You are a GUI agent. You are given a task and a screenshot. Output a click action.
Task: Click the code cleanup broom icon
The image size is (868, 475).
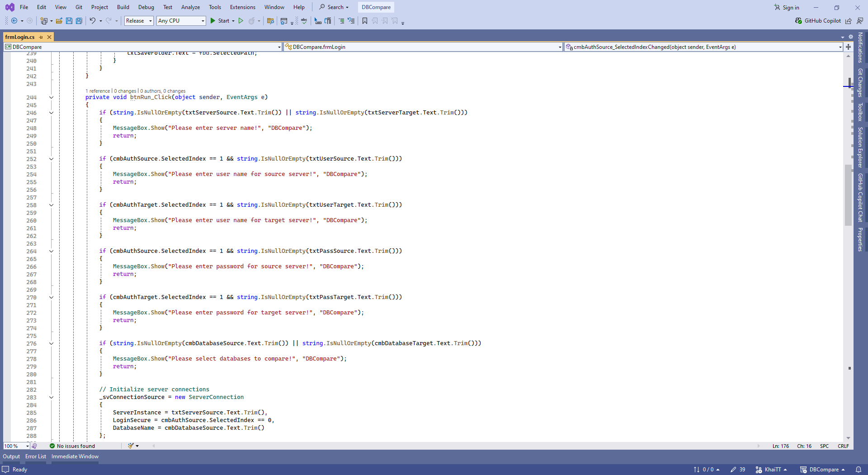(131, 446)
